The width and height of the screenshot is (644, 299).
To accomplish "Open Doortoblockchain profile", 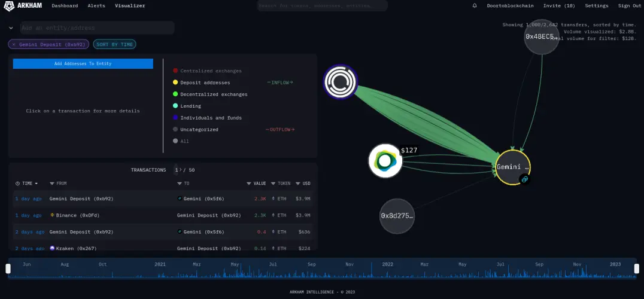I will click(510, 6).
